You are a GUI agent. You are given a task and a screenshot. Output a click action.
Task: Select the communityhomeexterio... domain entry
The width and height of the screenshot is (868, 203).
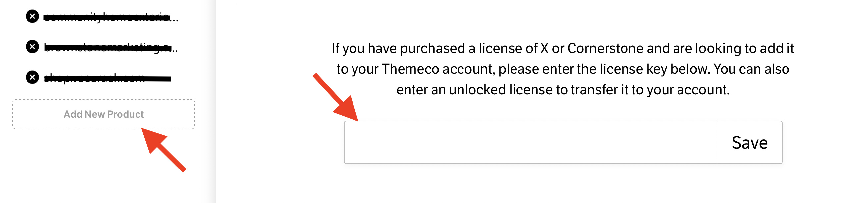point(106,17)
